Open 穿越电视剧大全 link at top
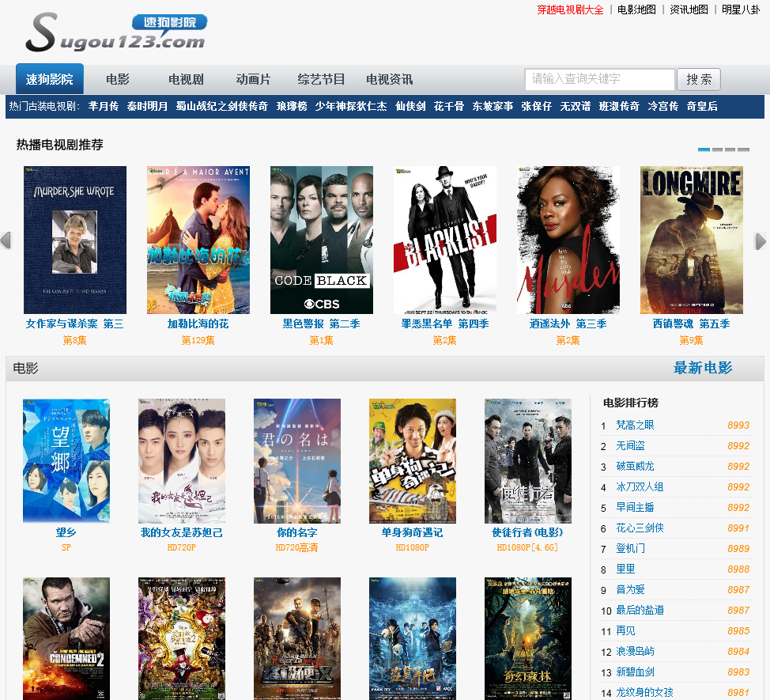The image size is (770, 700). pyautogui.click(x=570, y=9)
